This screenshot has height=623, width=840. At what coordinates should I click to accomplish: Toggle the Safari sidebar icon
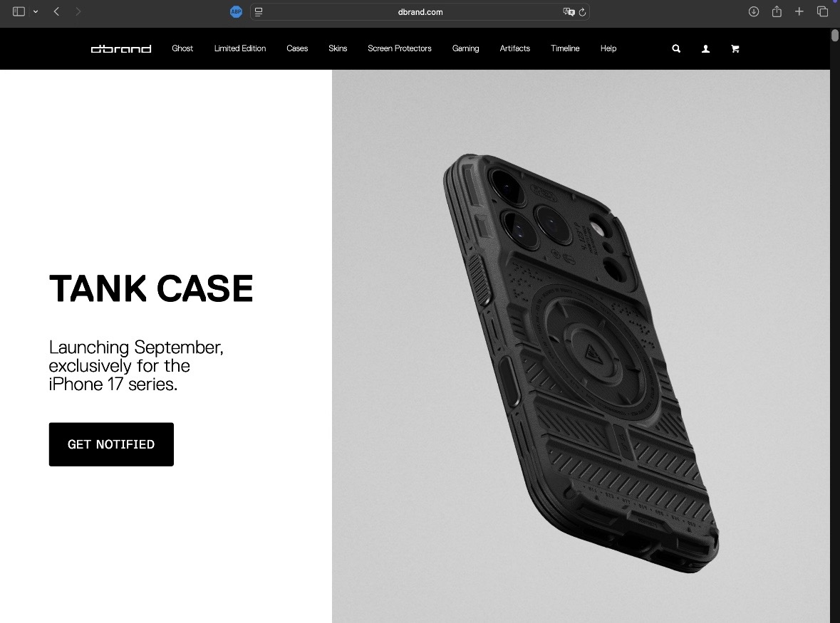pos(19,11)
